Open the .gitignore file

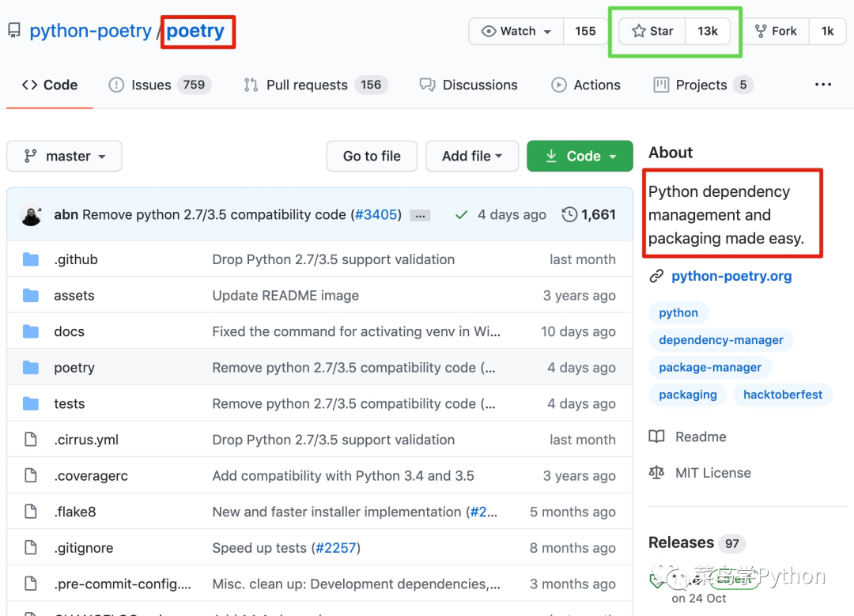(x=84, y=548)
